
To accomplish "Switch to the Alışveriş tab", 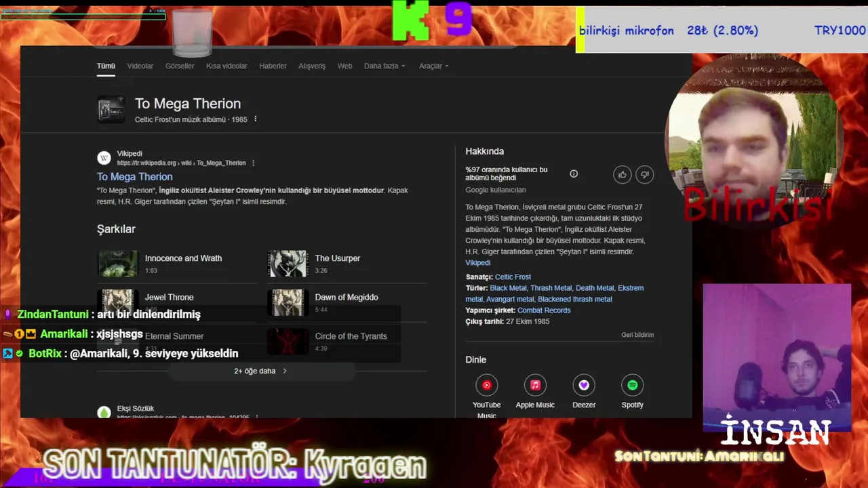I will 312,66.
